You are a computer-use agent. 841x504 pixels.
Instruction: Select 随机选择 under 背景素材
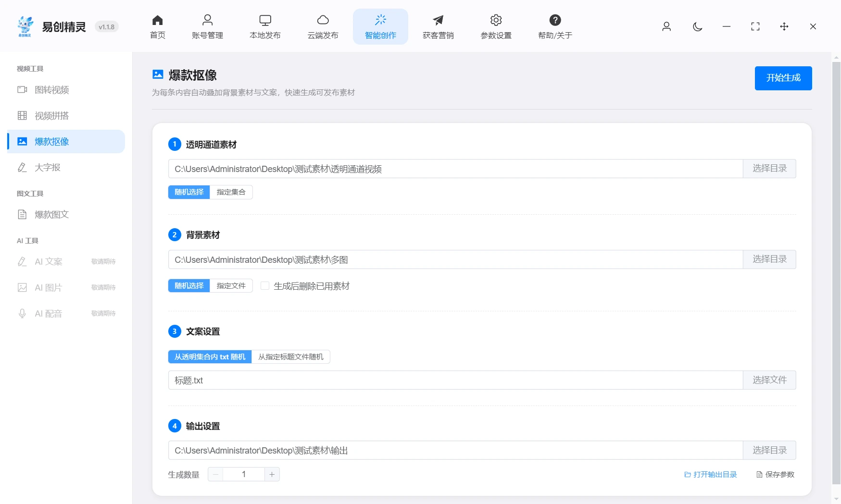pos(189,286)
